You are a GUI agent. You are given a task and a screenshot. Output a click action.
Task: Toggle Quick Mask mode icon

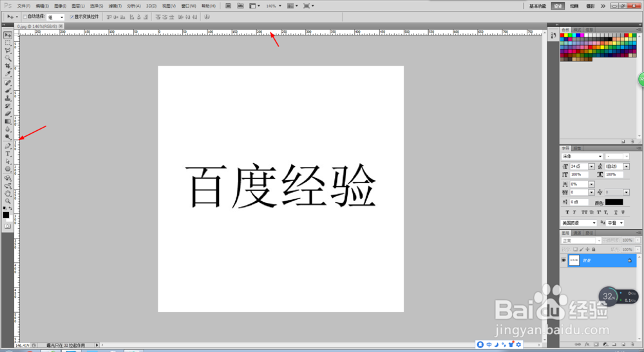click(8, 226)
